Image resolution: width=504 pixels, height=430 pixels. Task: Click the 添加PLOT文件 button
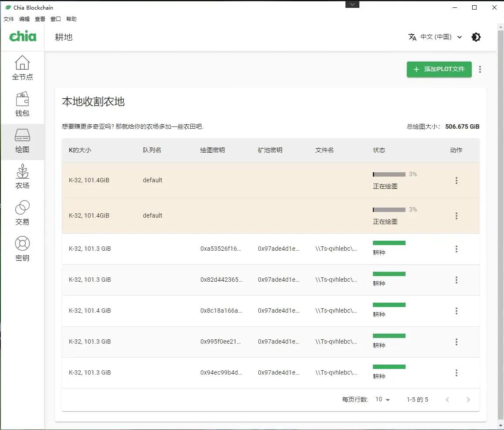coord(439,69)
